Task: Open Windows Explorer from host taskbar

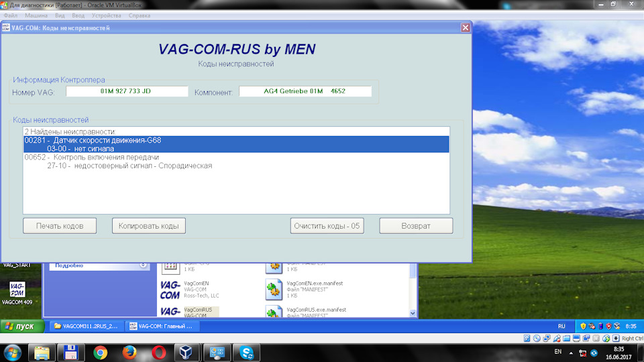Action: click(42, 353)
